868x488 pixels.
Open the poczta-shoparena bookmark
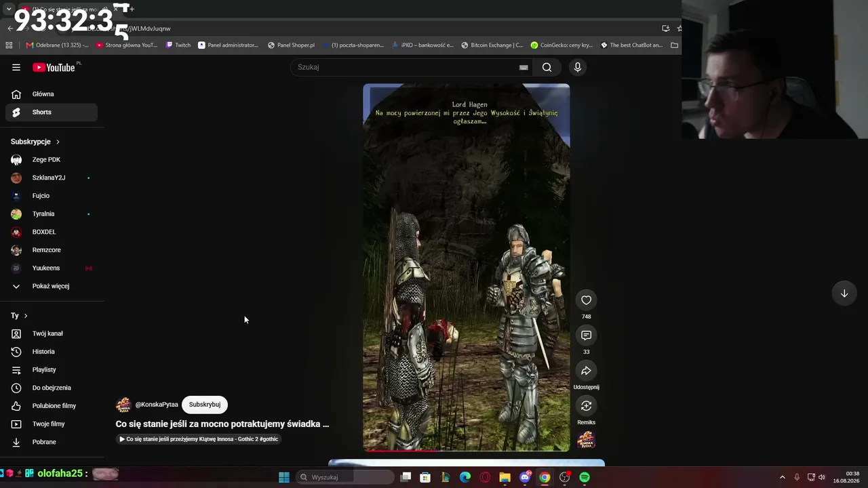353,45
